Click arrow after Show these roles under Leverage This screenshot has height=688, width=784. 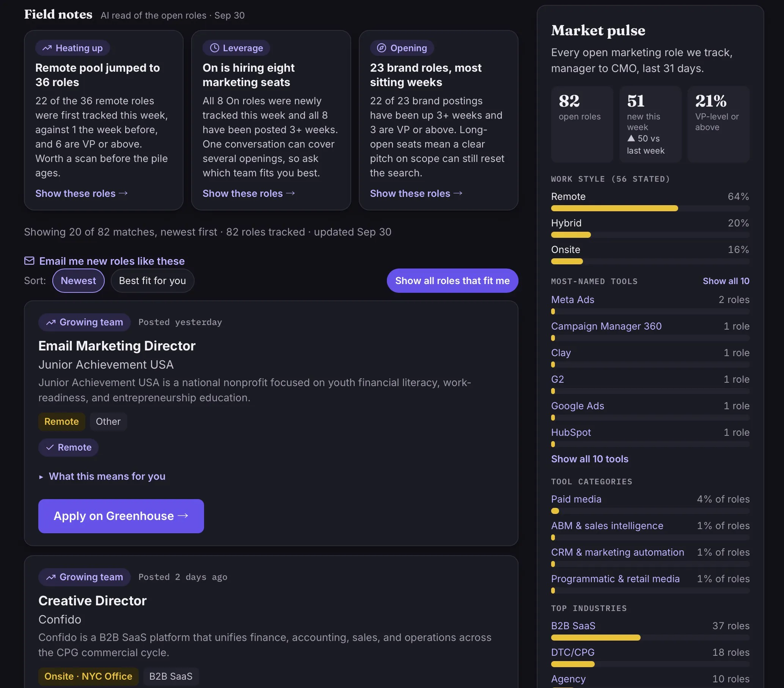pos(291,193)
